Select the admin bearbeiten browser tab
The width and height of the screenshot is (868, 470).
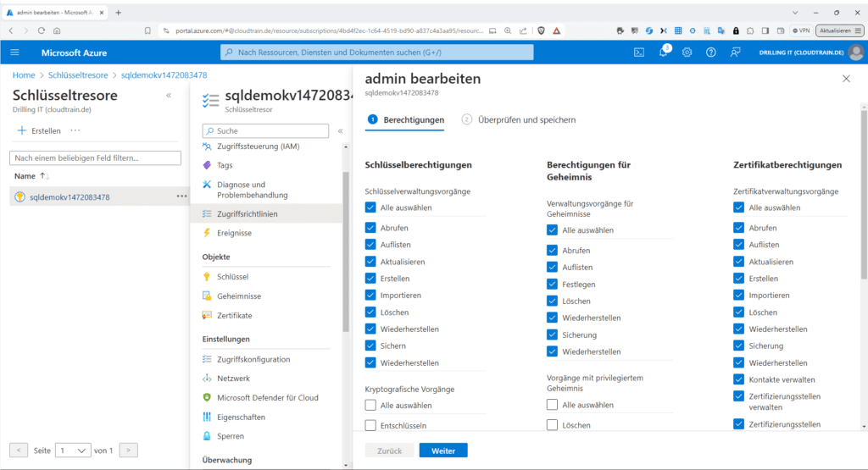54,13
